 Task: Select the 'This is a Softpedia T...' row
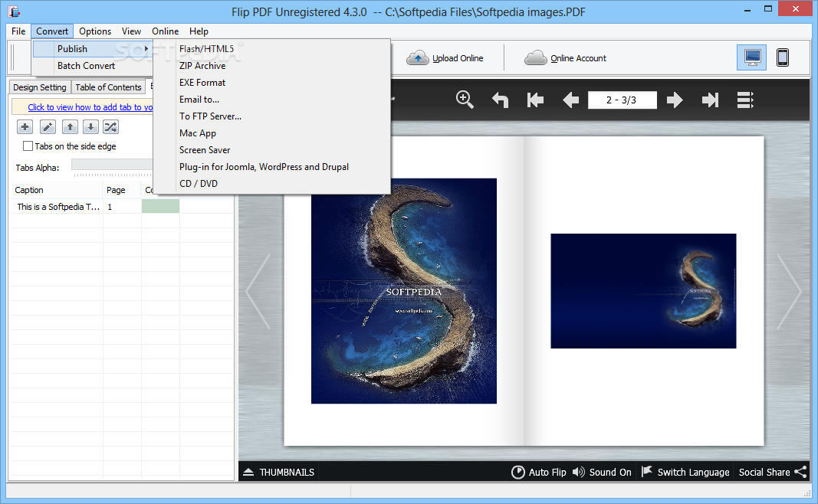121,207
